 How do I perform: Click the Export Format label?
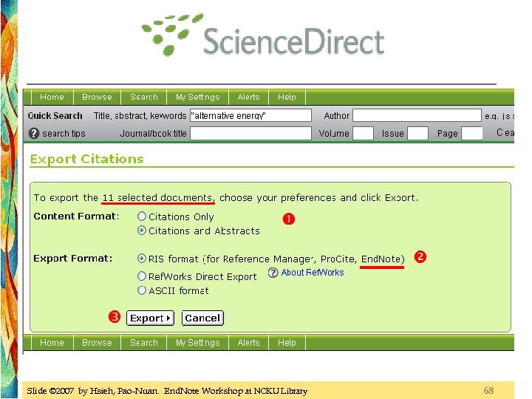click(73, 259)
